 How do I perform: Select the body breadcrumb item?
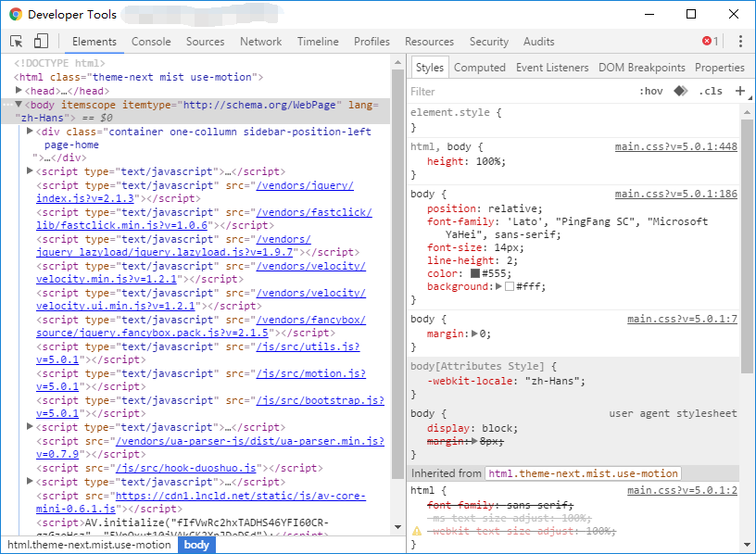point(196,545)
